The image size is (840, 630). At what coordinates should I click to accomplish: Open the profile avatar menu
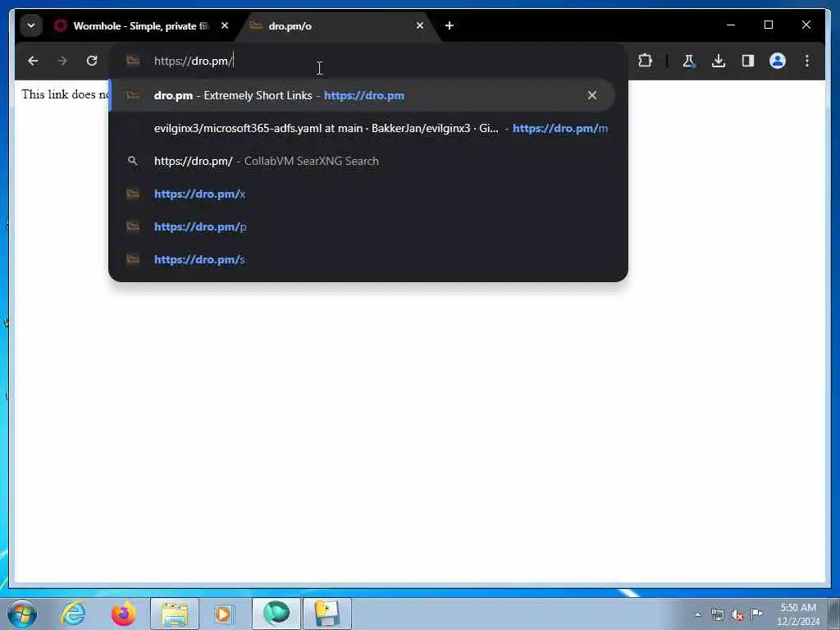pos(778,61)
